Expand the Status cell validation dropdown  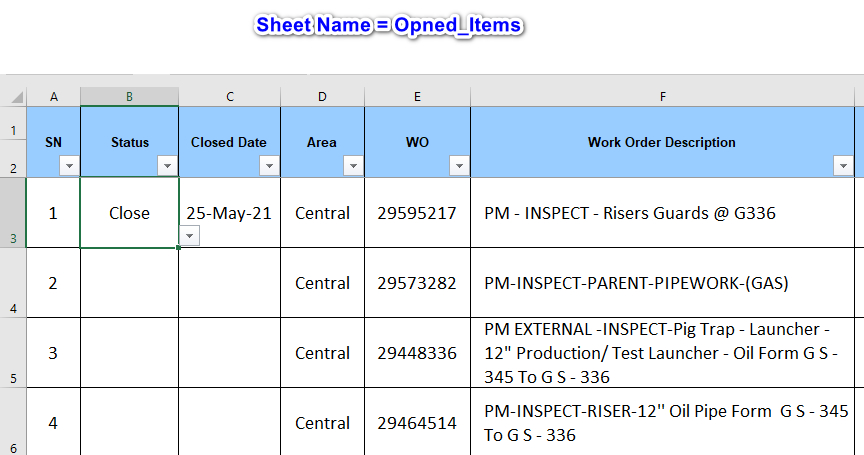[x=190, y=235]
